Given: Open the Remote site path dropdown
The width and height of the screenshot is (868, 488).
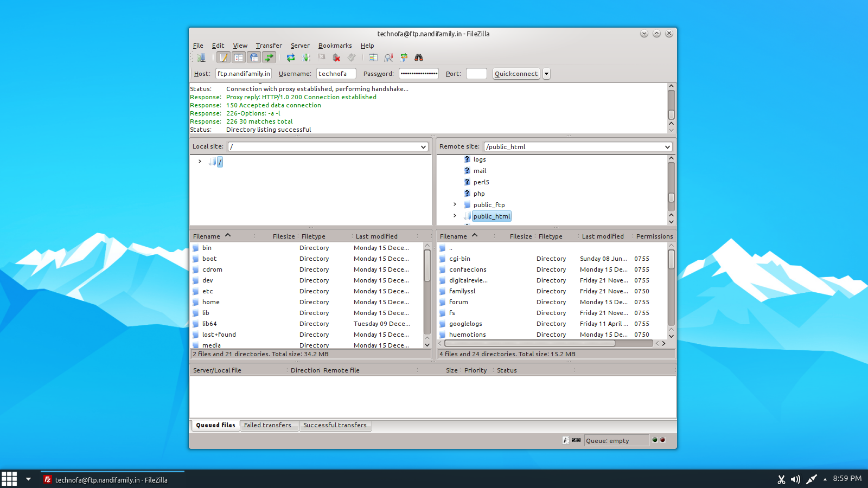Looking at the screenshot, I should click(x=667, y=147).
